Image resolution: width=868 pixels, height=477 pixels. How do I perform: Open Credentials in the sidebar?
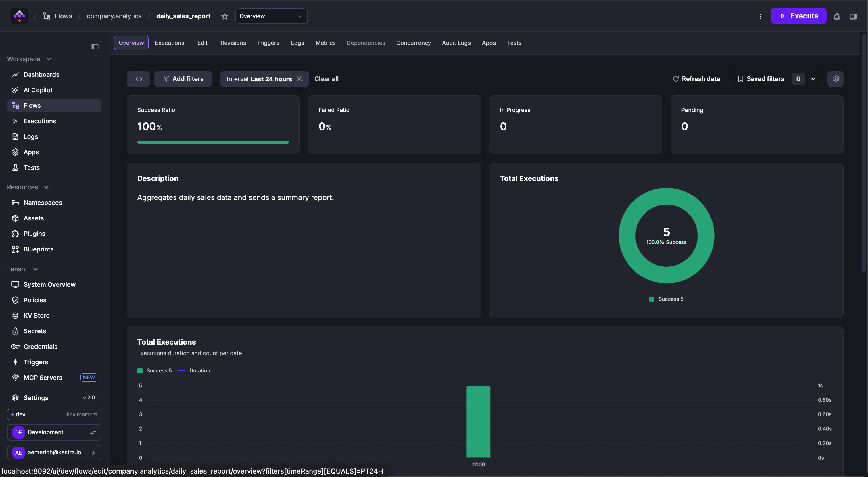[54, 346]
